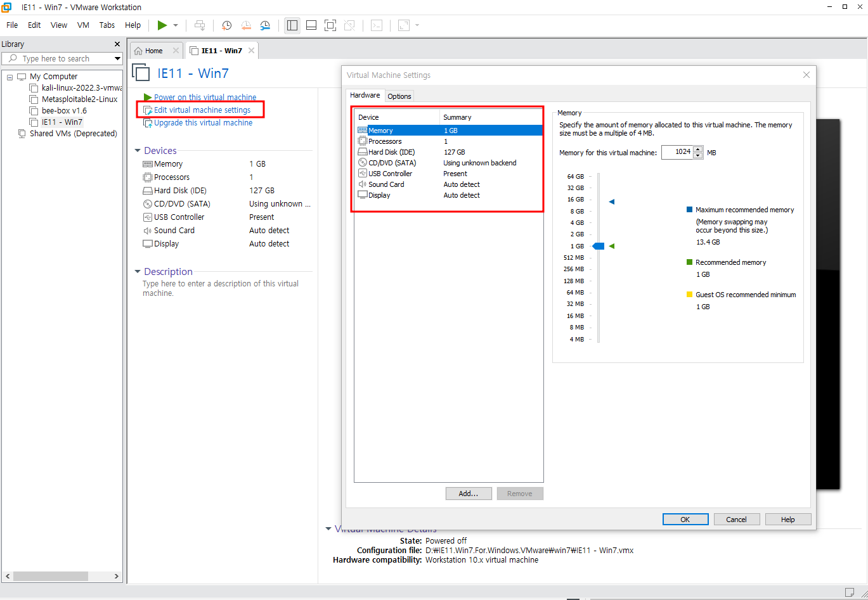Open the Library search dropdown arrow
Screen dimensions: 868x600
[117, 58]
